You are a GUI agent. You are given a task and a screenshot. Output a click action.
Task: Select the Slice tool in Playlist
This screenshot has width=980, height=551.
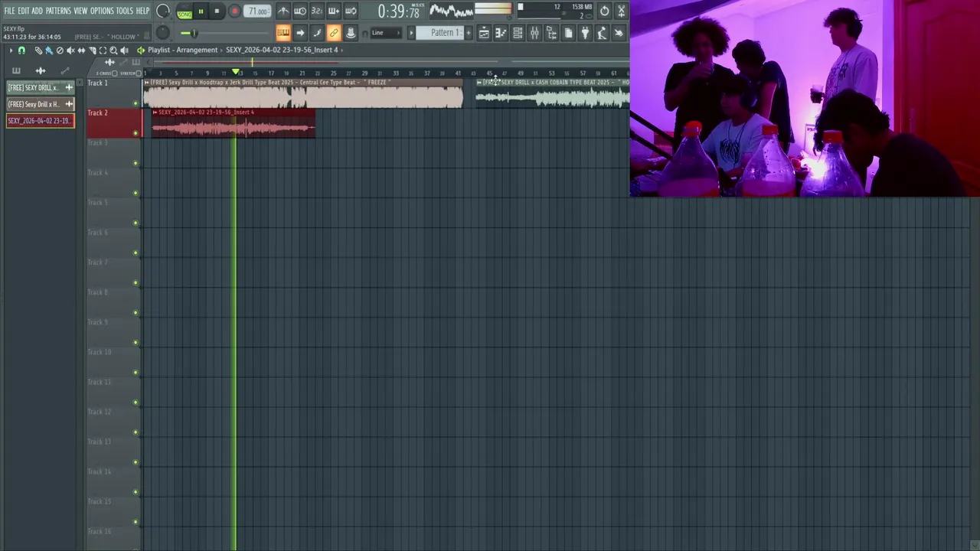(92, 51)
